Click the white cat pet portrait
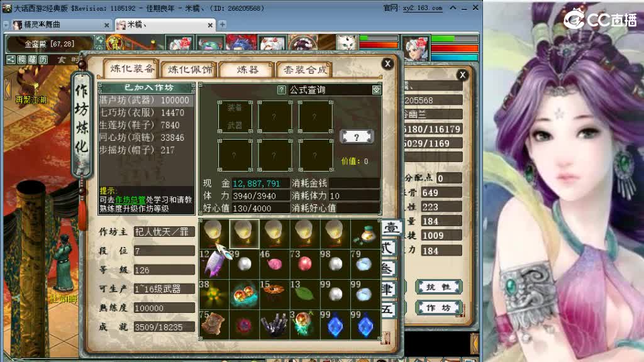The height and width of the screenshot is (362, 644). 347,42
